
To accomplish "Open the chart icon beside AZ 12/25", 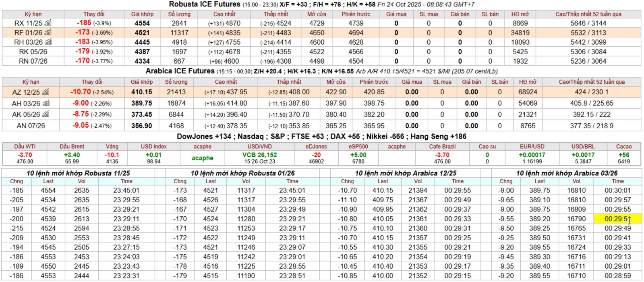I will point(46,92).
